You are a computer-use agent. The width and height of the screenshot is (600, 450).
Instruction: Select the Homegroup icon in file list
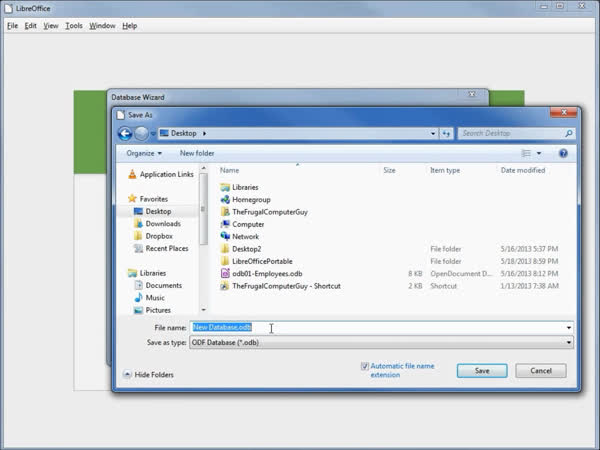(x=225, y=199)
